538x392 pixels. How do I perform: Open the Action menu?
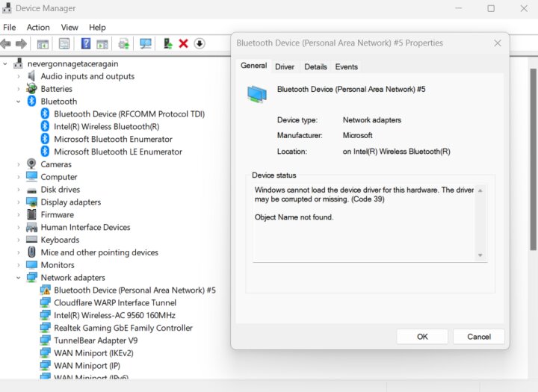coord(38,28)
